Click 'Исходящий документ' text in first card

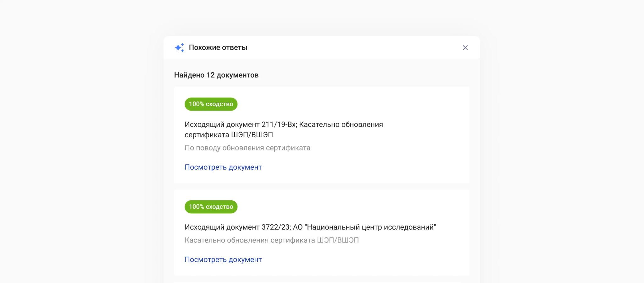(x=222, y=124)
